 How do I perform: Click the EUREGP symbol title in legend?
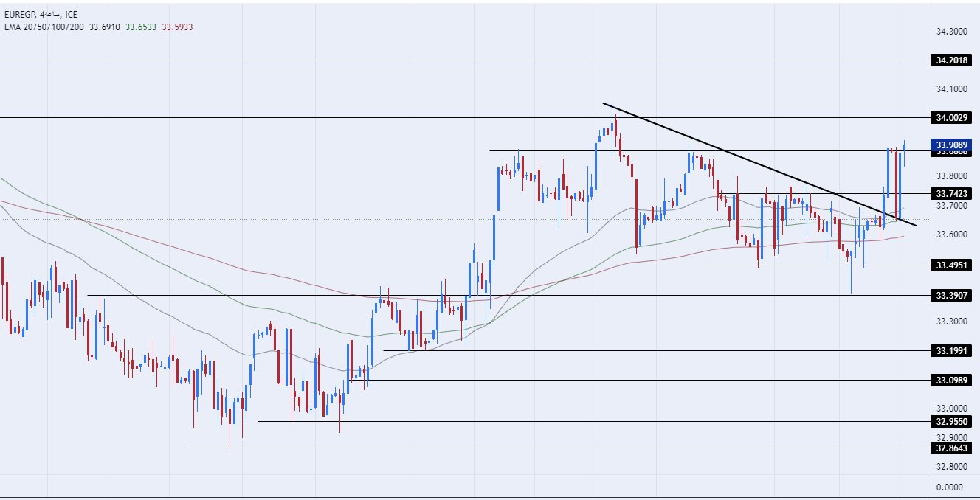[21, 15]
